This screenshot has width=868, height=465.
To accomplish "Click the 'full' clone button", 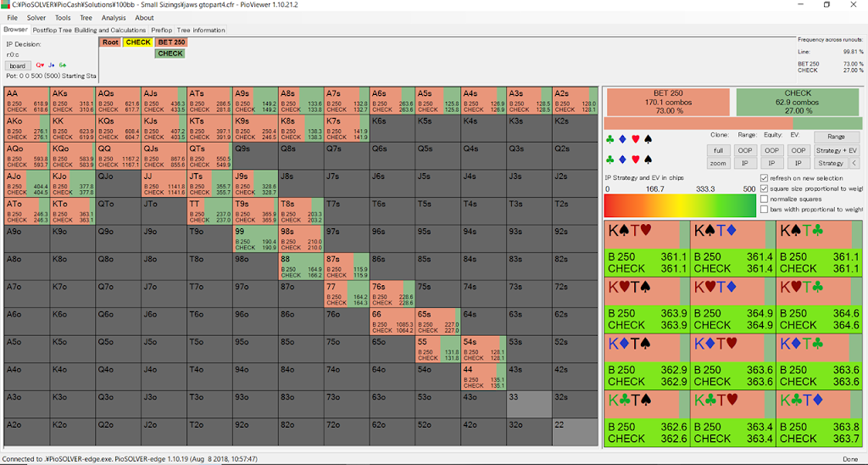I will click(x=718, y=150).
